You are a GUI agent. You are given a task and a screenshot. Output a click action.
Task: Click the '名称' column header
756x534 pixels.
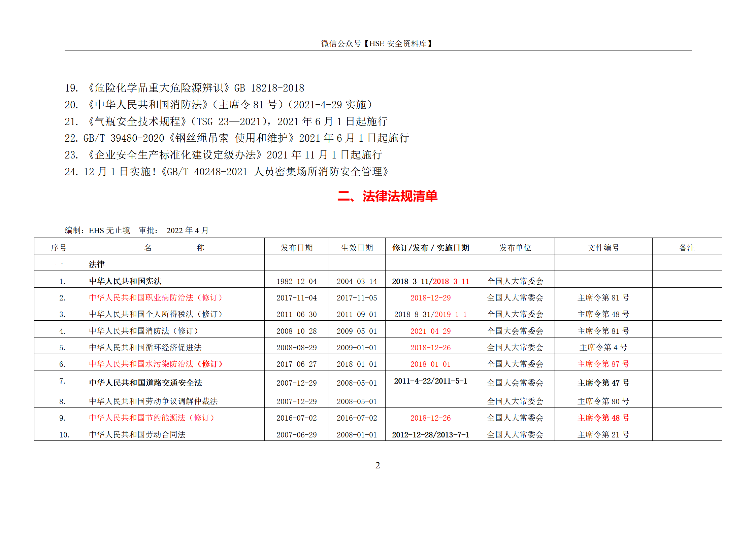(x=174, y=248)
